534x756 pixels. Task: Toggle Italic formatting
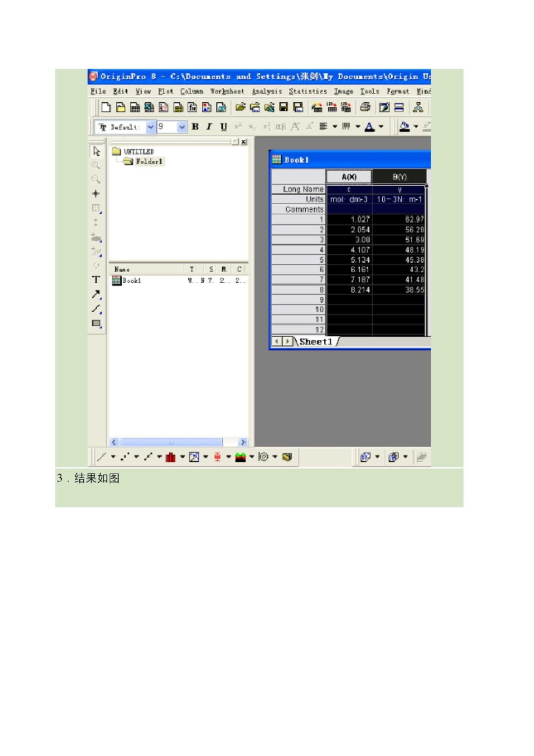click(x=209, y=127)
